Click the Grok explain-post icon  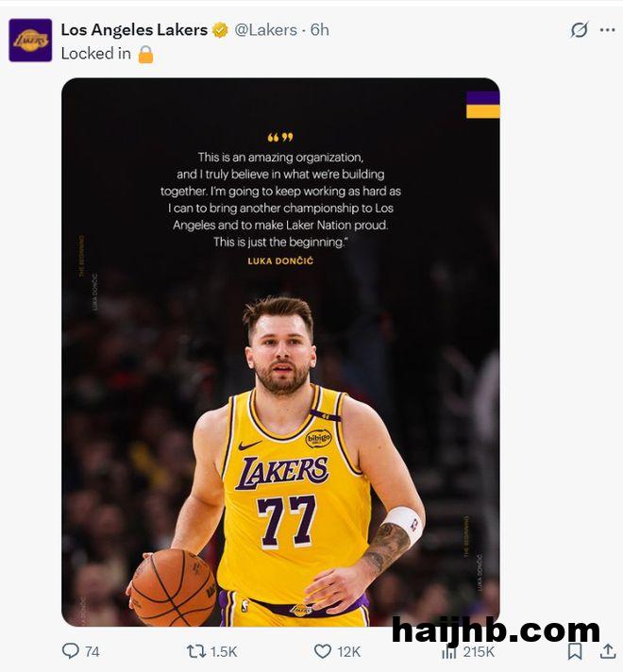coord(579,30)
